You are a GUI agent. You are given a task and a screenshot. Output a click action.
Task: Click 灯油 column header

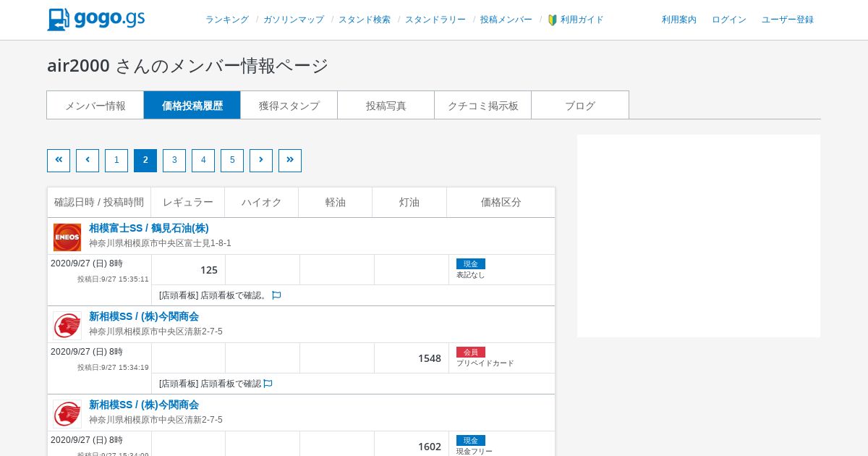409,203
